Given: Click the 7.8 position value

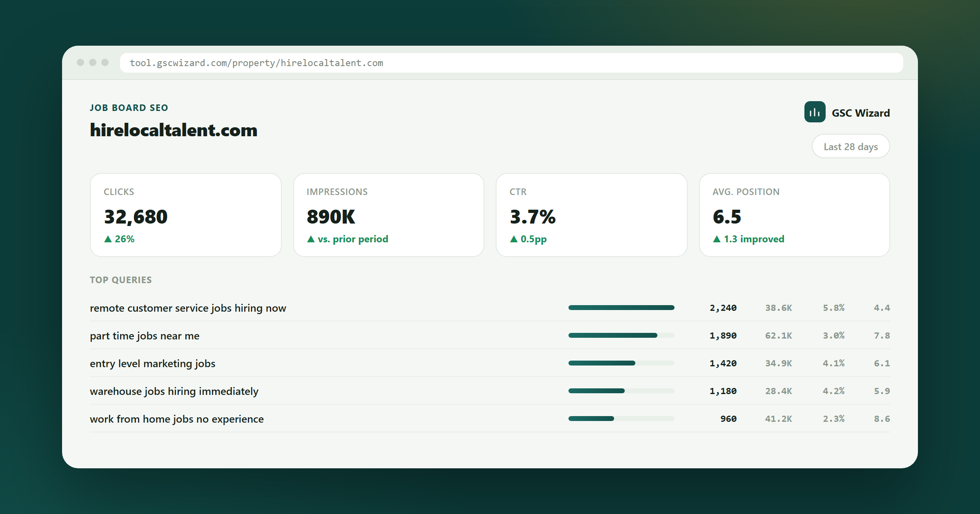Looking at the screenshot, I should tap(882, 336).
